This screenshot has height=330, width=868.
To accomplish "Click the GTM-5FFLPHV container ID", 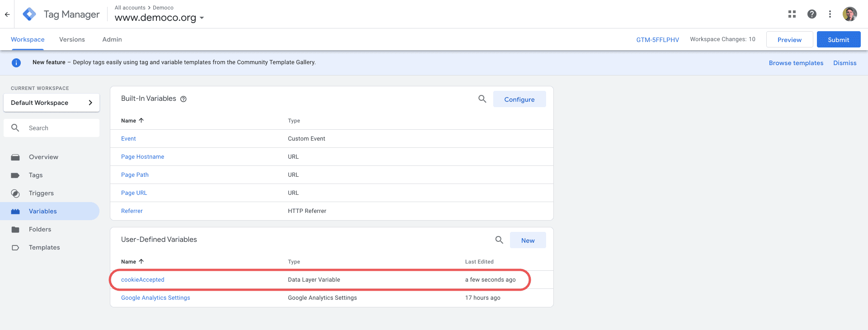I will point(658,40).
